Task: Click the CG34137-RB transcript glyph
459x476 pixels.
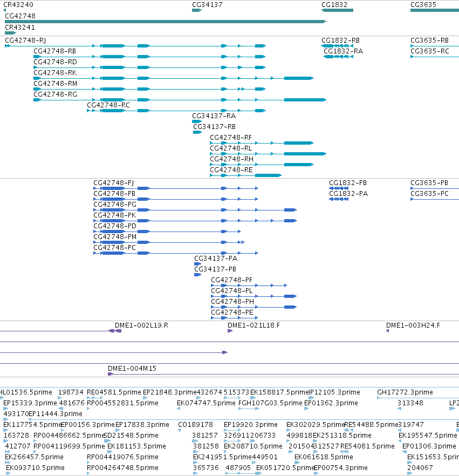Action: point(197,132)
